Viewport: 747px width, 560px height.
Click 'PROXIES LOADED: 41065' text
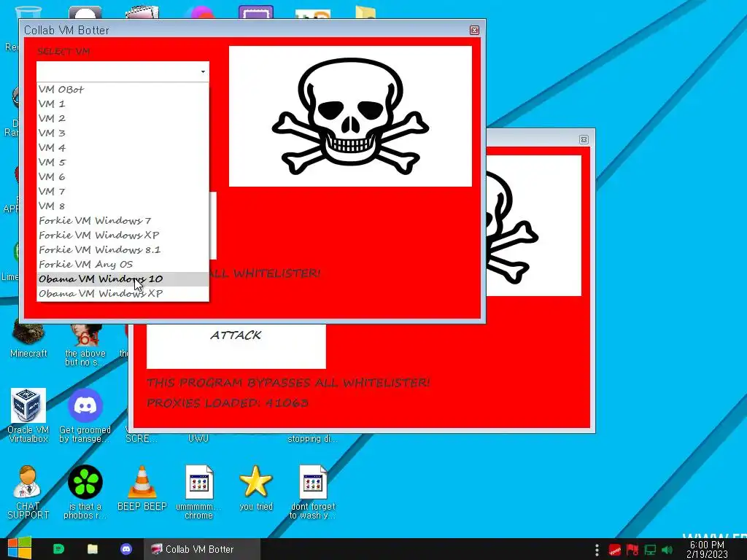click(x=228, y=402)
